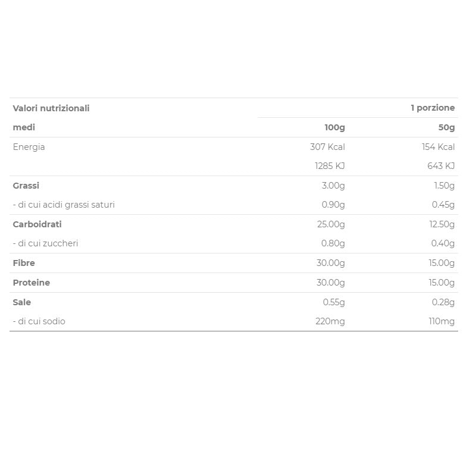Click the "Proteine" row label
The height and width of the screenshot is (476, 476).
[32, 283]
